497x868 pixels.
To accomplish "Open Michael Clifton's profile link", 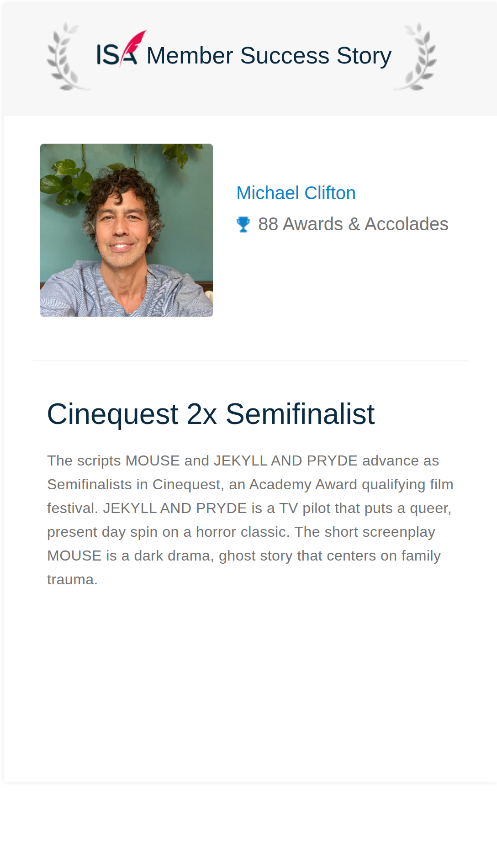I will tap(296, 193).
